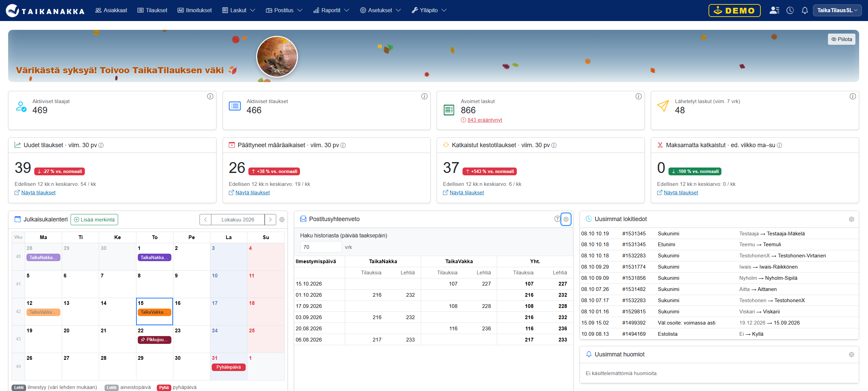Select the Pikkujou... event on day 22
This screenshot has height=391, width=868.
(x=154, y=340)
